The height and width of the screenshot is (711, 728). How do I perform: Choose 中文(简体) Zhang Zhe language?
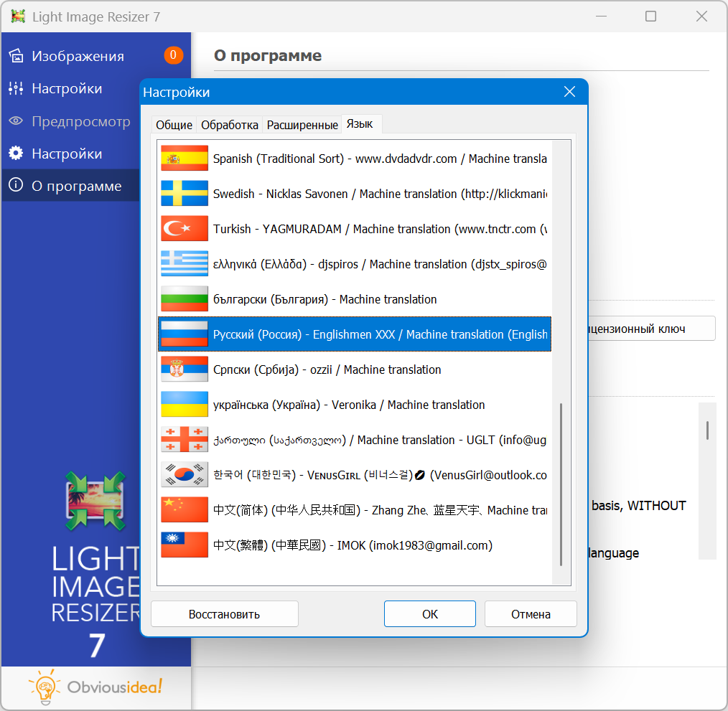tap(355, 510)
